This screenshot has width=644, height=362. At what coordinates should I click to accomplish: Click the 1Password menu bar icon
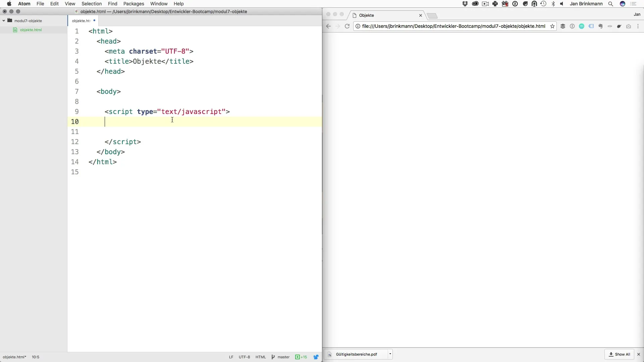pyautogui.click(x=515, y=4)
